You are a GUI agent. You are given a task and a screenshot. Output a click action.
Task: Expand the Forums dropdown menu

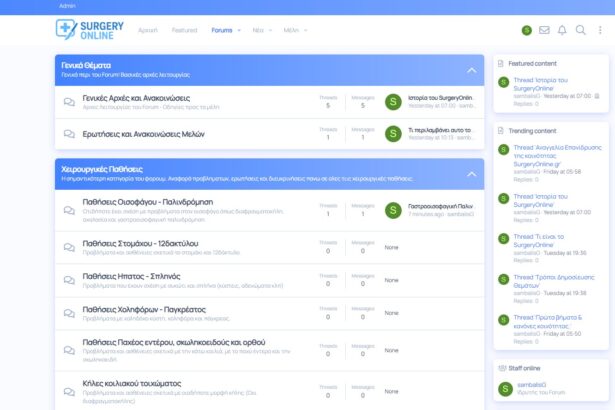point(238,30)
